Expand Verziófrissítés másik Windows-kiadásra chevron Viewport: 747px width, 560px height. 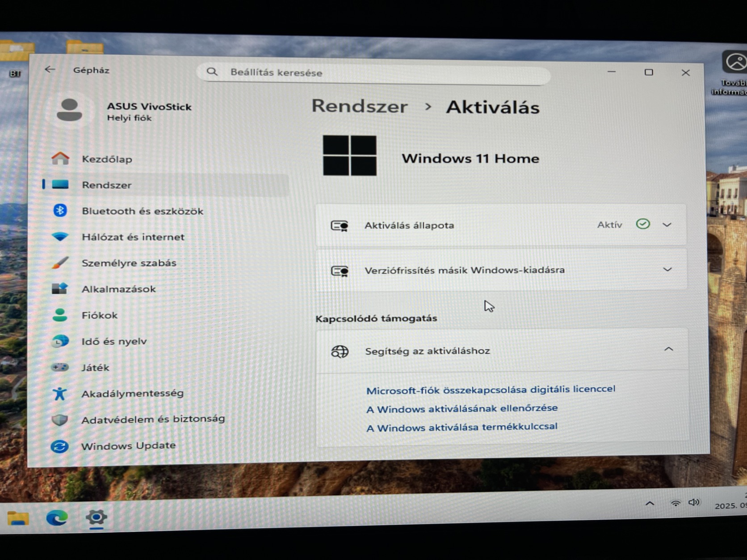pyautogui.click(x=667, y=269)
